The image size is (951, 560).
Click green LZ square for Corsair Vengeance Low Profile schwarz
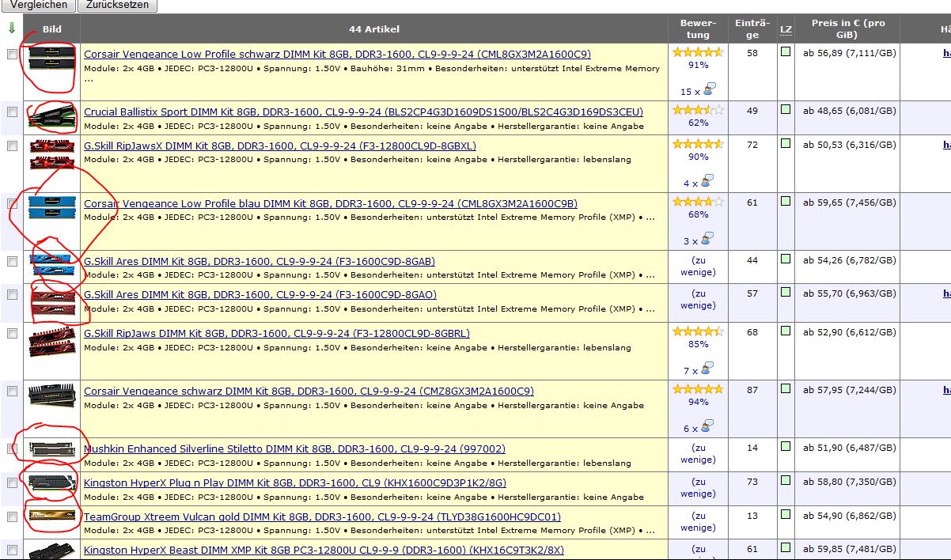point(786,52)
